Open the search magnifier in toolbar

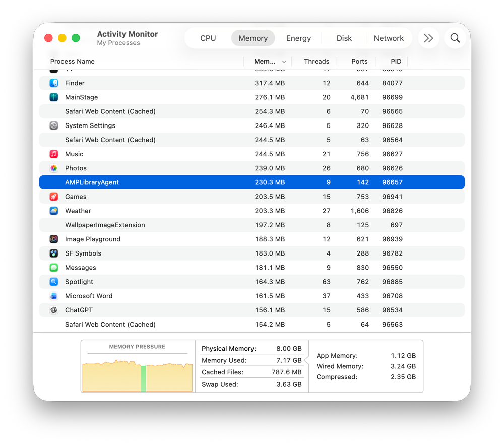click(x=455, y=38)
